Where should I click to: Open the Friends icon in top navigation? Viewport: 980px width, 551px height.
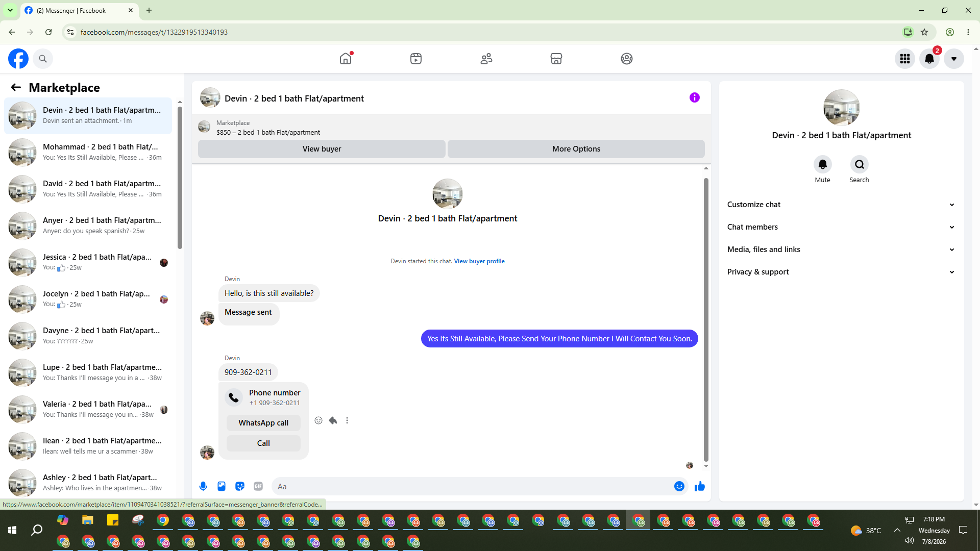[x=486, y=59]
